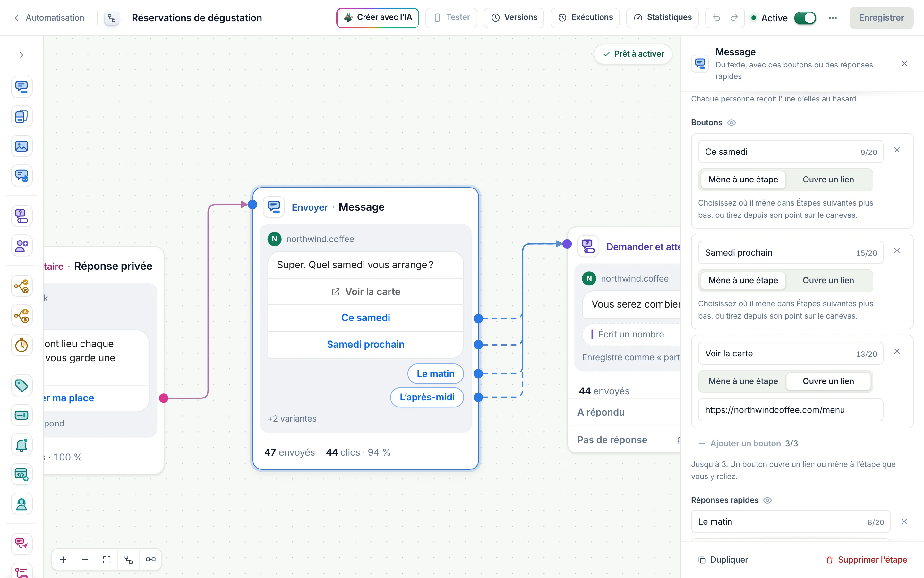
Task: Select the people/audience sidebar step icon
Action: tap(21, 245)
